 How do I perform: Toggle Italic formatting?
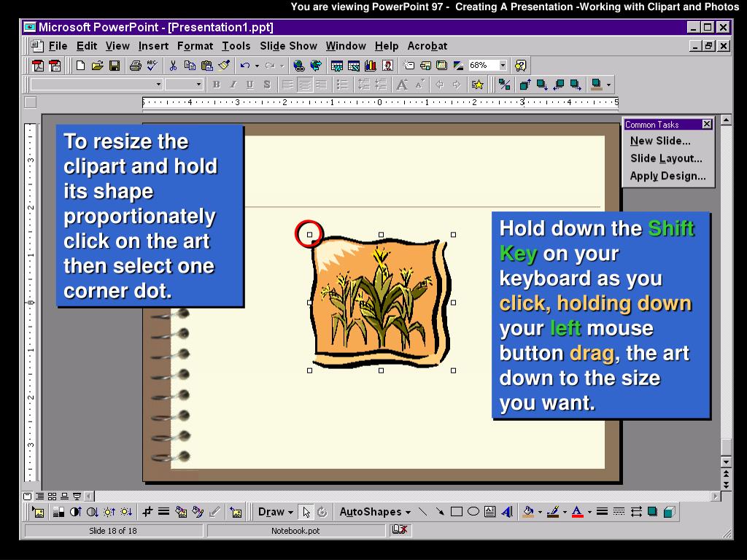(233, 85)
